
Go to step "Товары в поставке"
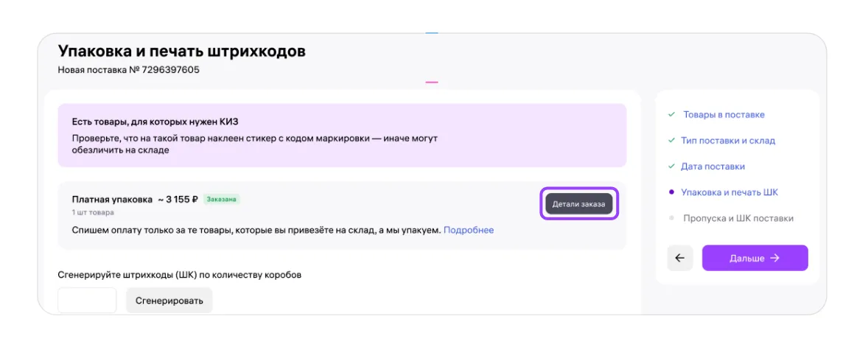click(x=724, y=115)
